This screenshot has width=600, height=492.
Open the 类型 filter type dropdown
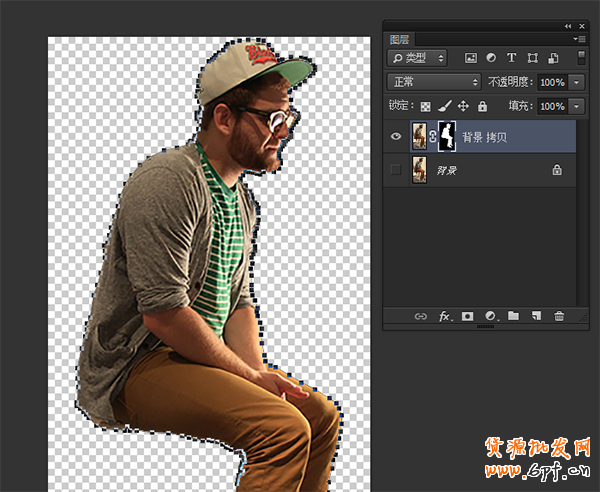click(x=417, y=58)
